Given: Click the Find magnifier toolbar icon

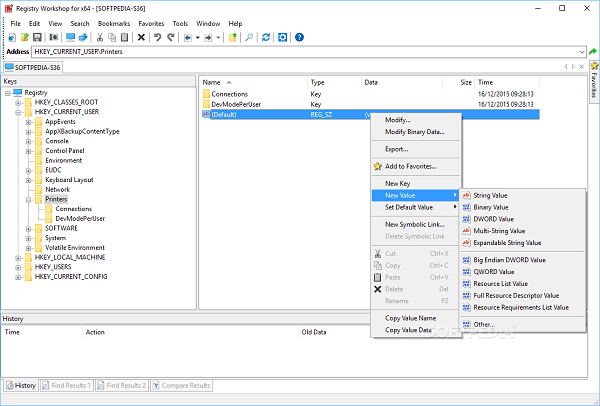Looking at the screenshot, I should [247, 37].
